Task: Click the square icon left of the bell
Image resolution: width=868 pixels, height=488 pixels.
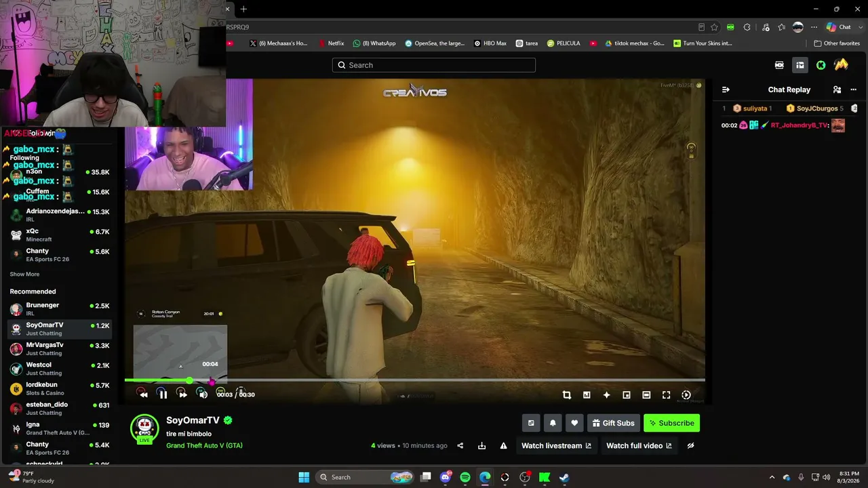Action: pyautogui.click(x=531, y=423)
